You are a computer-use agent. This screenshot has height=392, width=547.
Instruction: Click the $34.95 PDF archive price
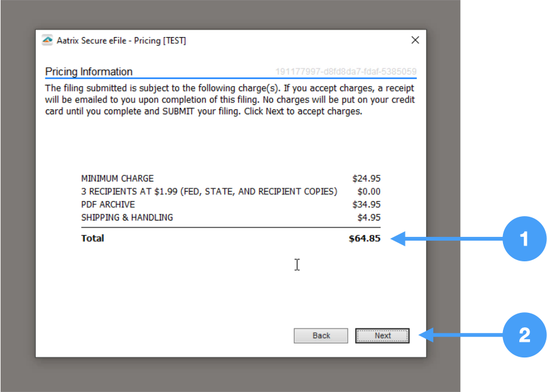[367, 205]
